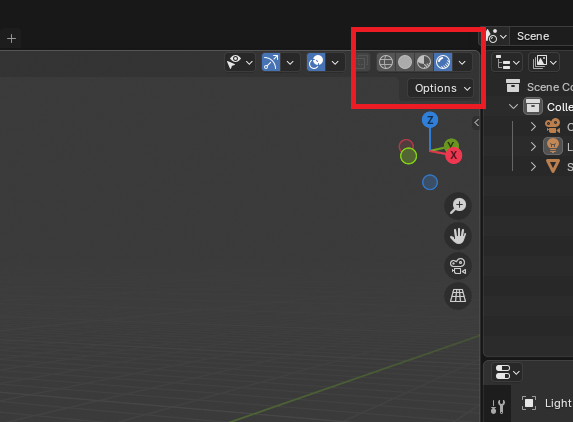The width and height of the screenshot is (573, 422).
Task: Click the Scene name field
Action: (542, 36)
